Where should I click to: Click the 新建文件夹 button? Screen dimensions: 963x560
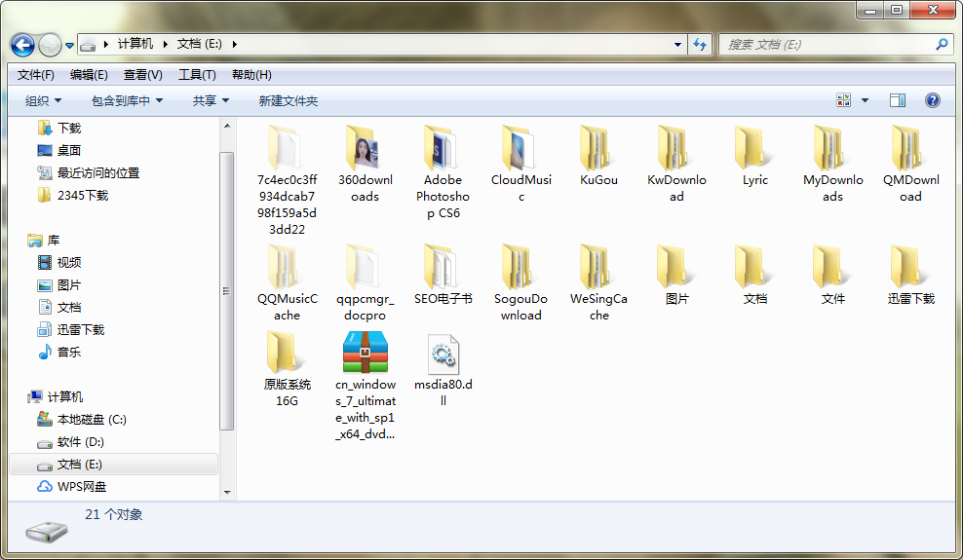tap(288, 100)
